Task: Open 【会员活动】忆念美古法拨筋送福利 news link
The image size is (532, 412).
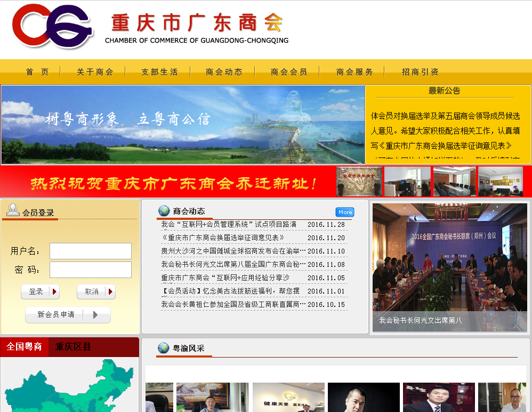Action: pos(230,291)
